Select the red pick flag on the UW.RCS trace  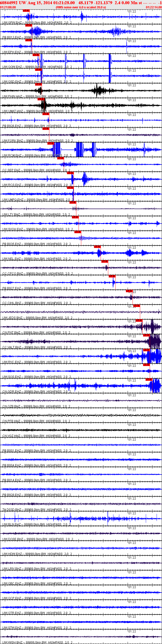tap(70, 173)
